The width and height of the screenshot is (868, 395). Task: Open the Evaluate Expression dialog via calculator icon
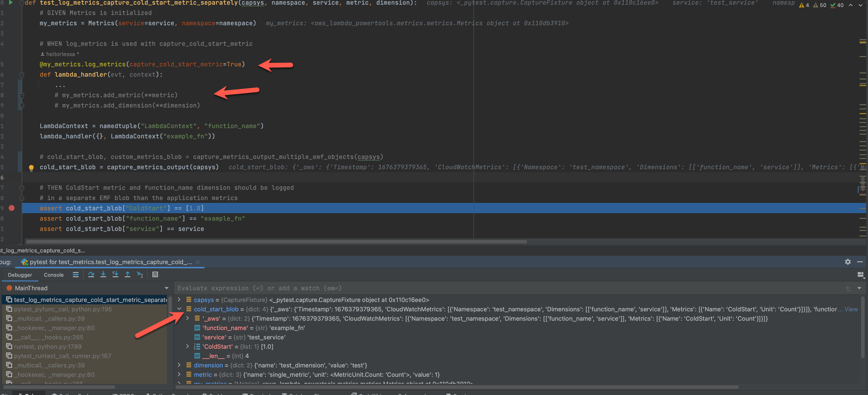(155, 274)
